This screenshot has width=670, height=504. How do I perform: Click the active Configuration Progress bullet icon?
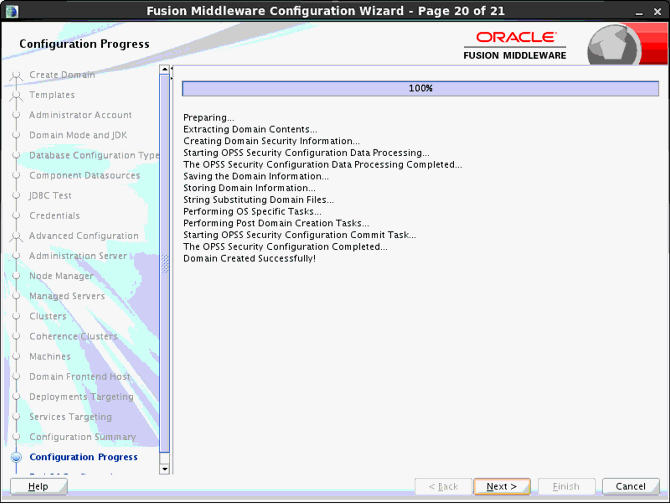pyautogui.click(x=16, y=457)
